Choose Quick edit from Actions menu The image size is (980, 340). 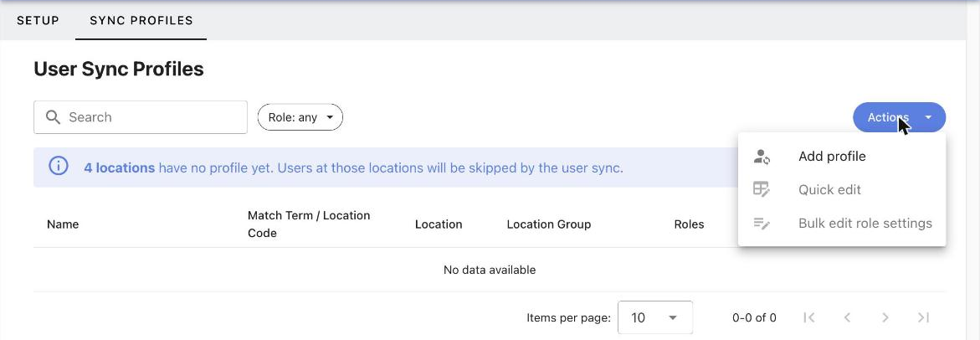click(x=842, y=189)
